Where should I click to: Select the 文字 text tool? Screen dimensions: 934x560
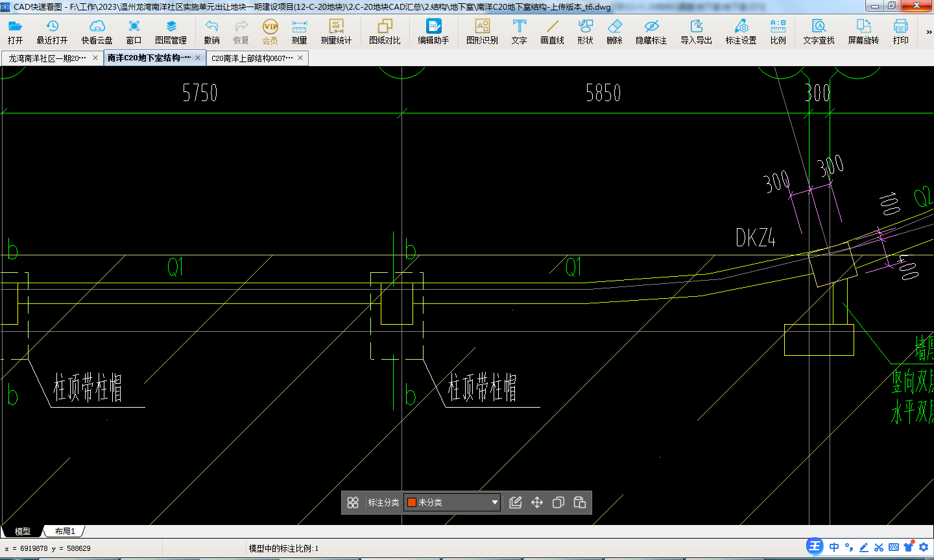[x=519, y=31]
